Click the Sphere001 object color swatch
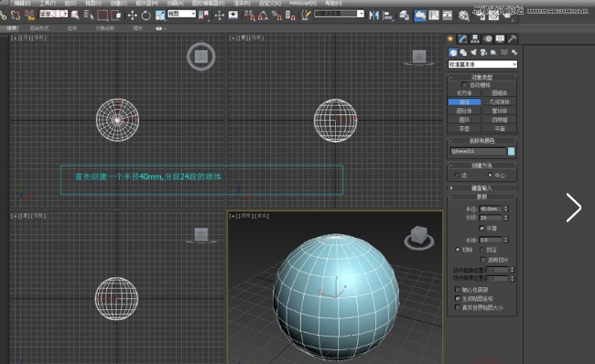 click(x=511, y=151)
